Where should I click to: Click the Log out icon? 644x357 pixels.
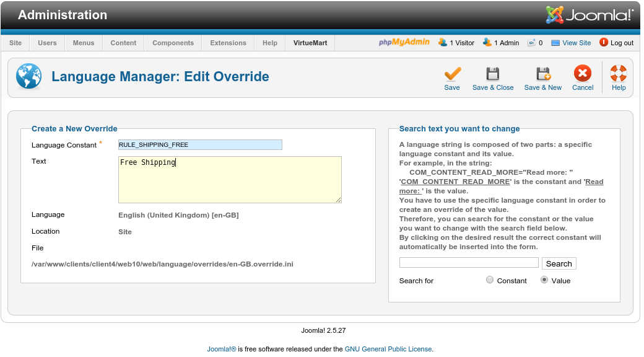tap(604, 43)
